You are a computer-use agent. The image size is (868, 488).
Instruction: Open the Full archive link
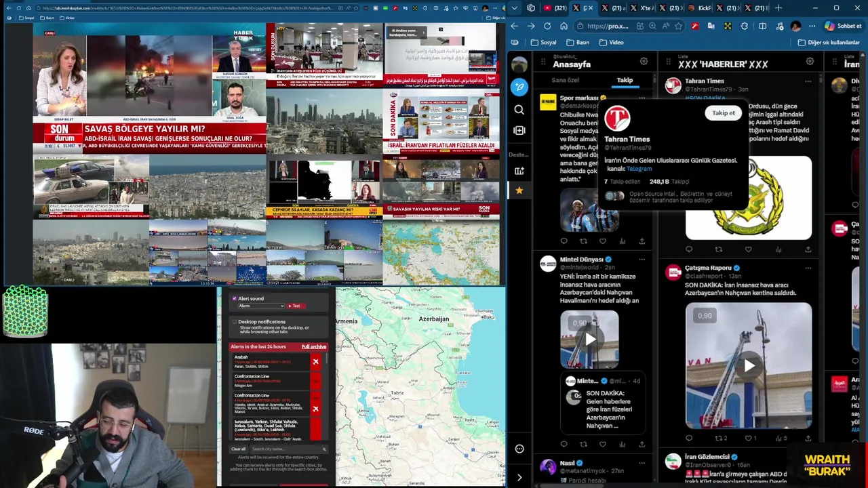(x=313, y=346)
